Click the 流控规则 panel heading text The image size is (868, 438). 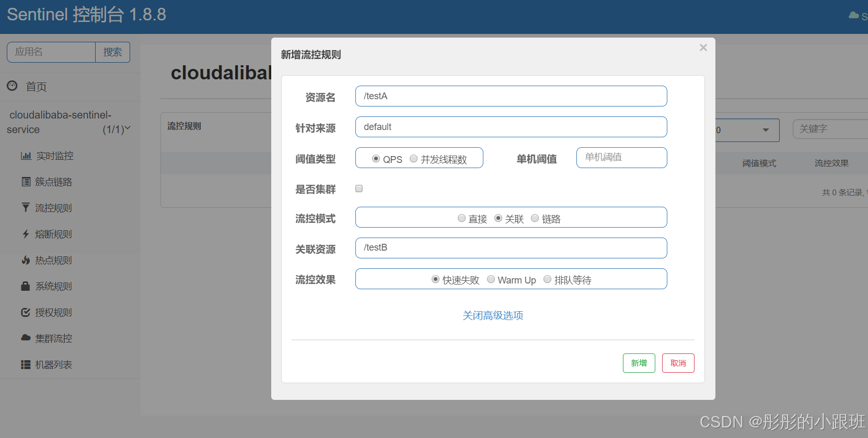point(184,126)
